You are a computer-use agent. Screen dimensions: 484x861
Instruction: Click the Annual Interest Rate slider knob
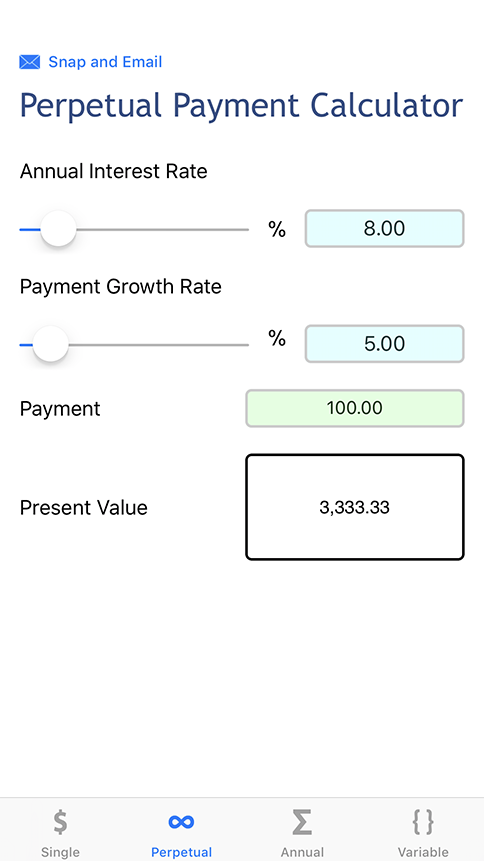tap(58, 229)
